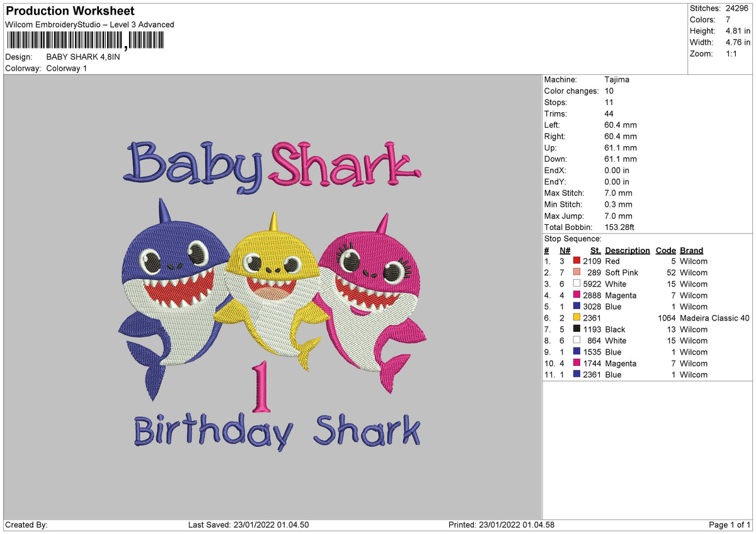Select the design name BABY SHARK 4,8IN
The width and height of the screenshot is (756, 534).
click(82, 56)
